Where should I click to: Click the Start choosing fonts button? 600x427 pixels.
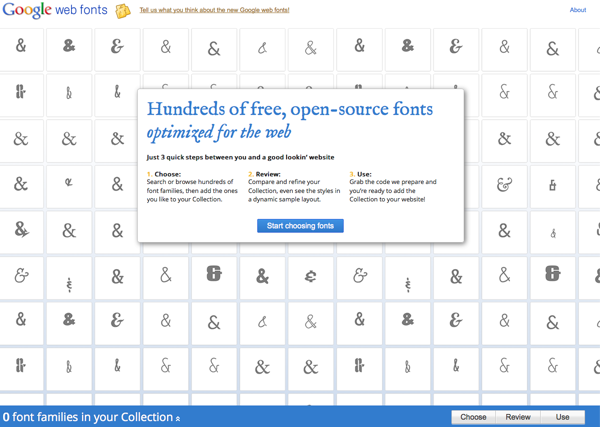click(x=300, y=226)
